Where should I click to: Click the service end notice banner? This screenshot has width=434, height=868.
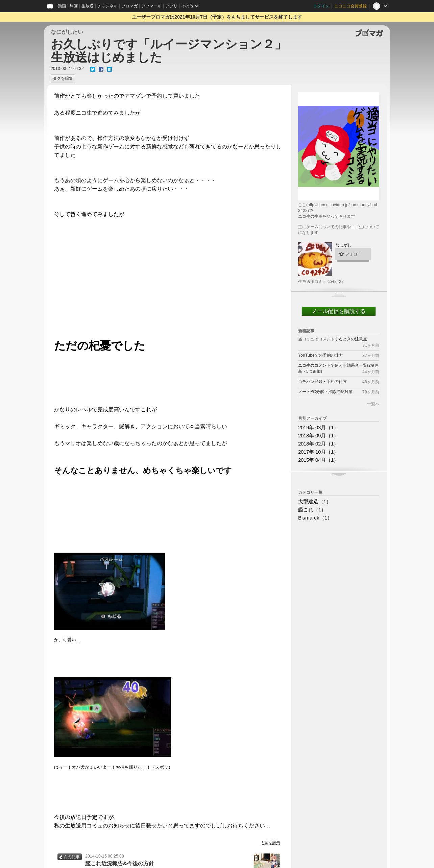point(217,17)
